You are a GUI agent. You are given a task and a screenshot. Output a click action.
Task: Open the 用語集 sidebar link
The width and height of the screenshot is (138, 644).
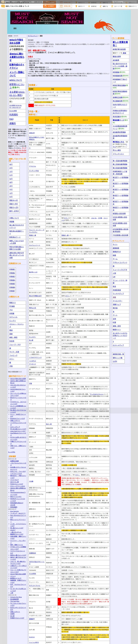click(x=12, y=222)
